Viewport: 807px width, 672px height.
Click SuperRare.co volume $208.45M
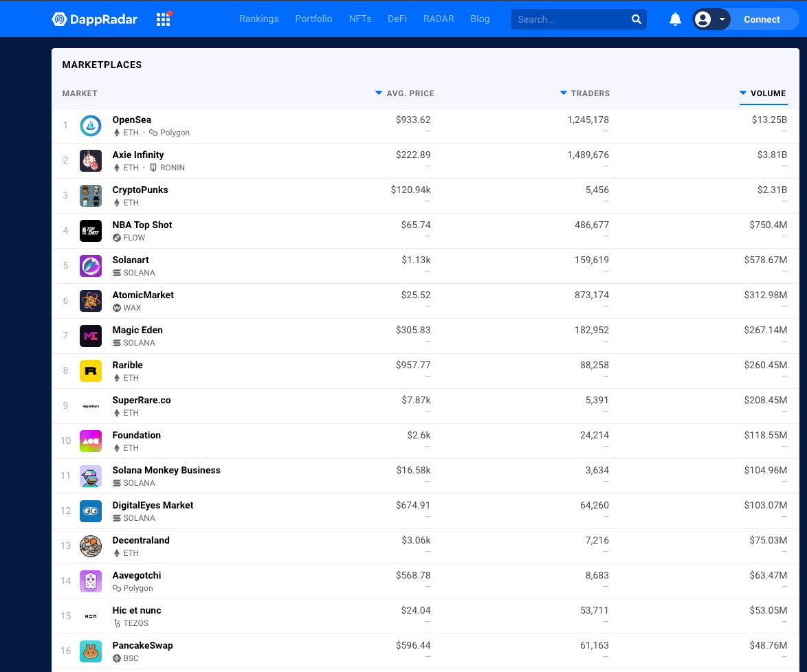765,400
